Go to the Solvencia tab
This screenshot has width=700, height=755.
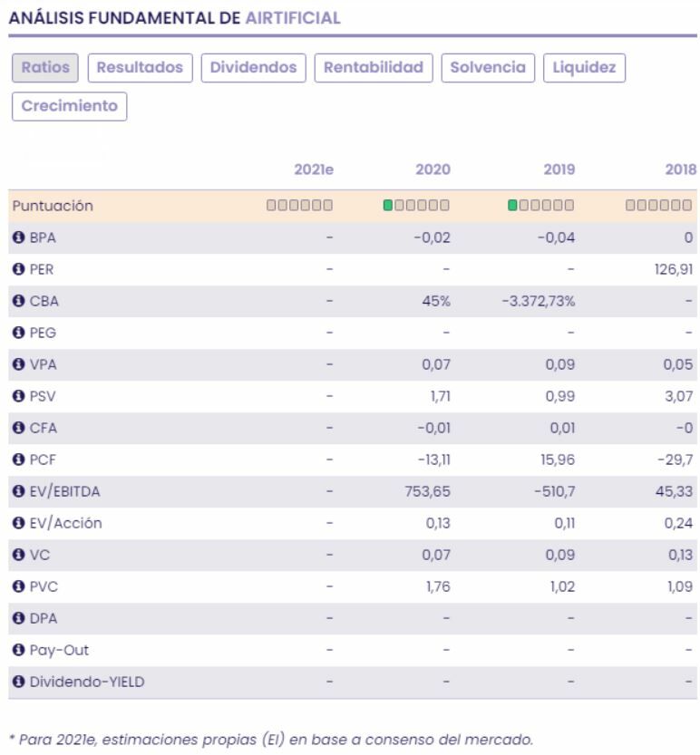click(488, 68)
